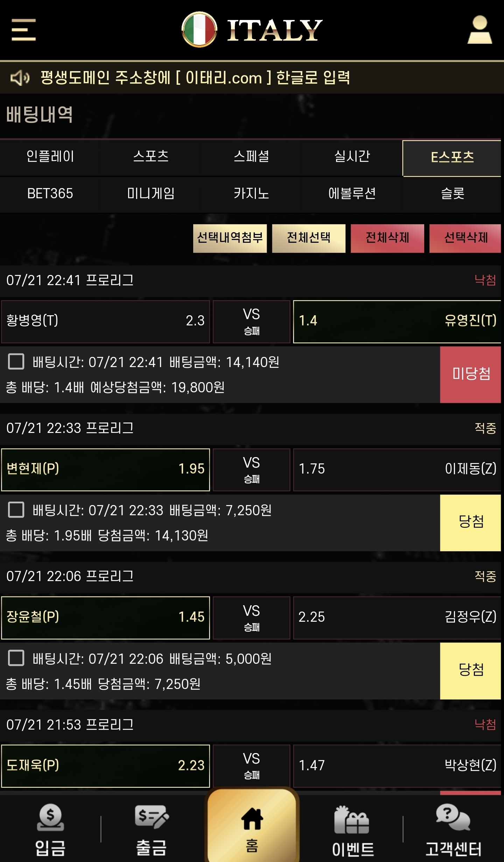Check the 14,140원 bet checkbox
The width and height of the screenshot is (504, 862).
coord(16,361)
